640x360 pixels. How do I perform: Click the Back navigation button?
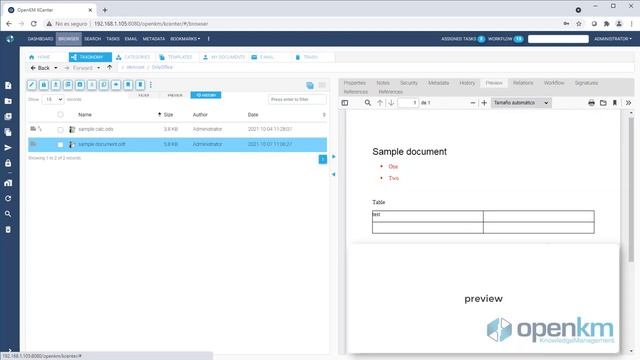(40, 68)
